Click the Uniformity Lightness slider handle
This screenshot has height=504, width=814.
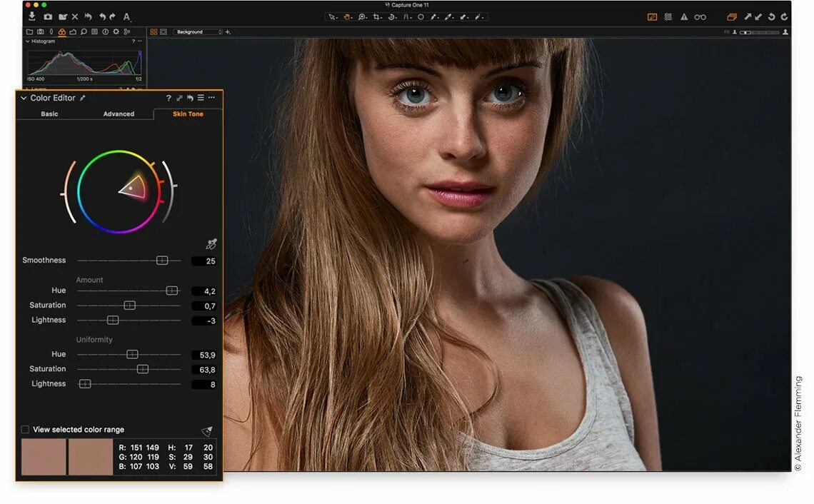[85, 383]
